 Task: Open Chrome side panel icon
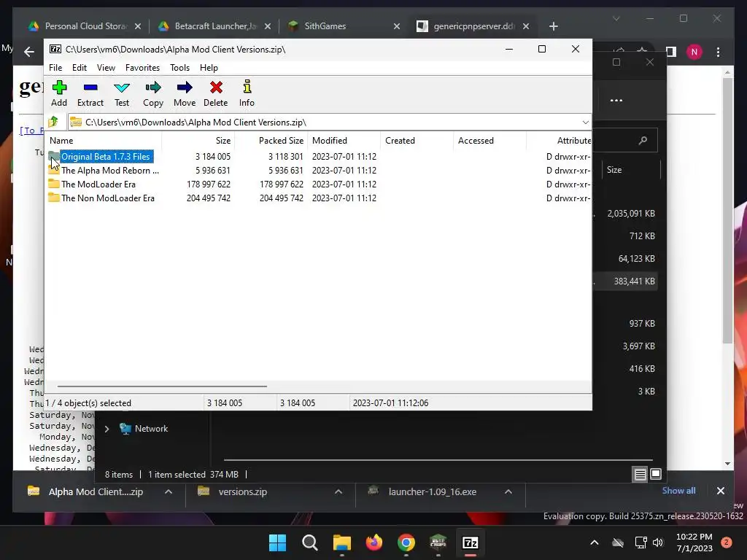click(x=671, y=52)
